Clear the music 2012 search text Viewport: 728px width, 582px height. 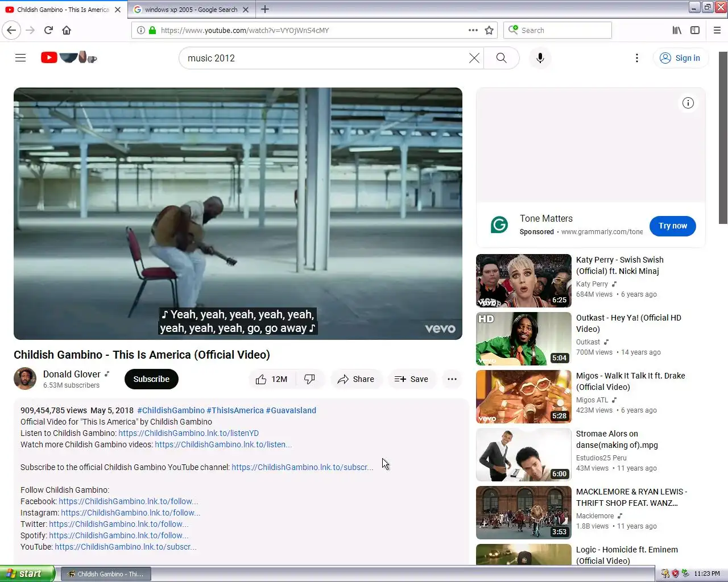pos(474,58)
